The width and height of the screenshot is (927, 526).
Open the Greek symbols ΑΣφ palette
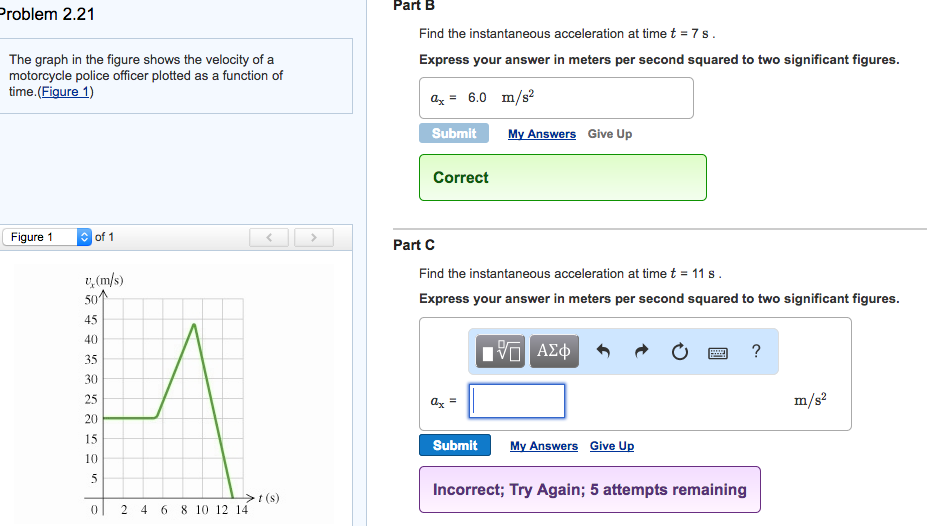pos(554,351)
